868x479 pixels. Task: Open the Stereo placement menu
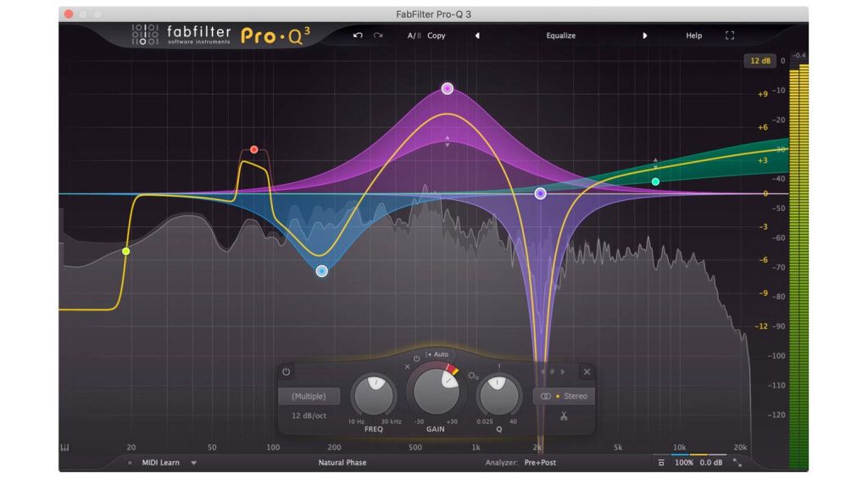(x=564, y=396)
